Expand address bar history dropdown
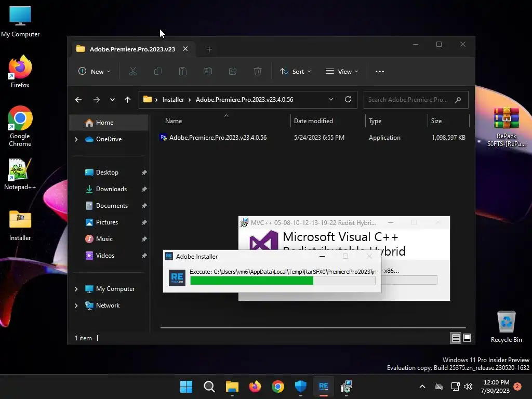The width and height of the screenshot is (532, 399). (x=331, y=99)
